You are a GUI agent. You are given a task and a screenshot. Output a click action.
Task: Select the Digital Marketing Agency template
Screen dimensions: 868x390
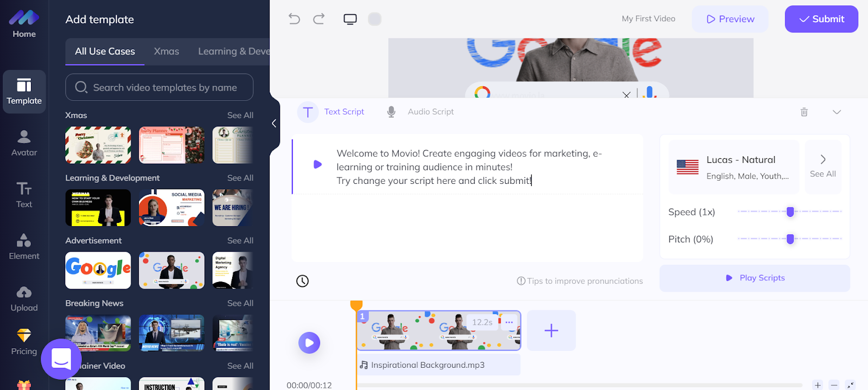pos(233,270)
